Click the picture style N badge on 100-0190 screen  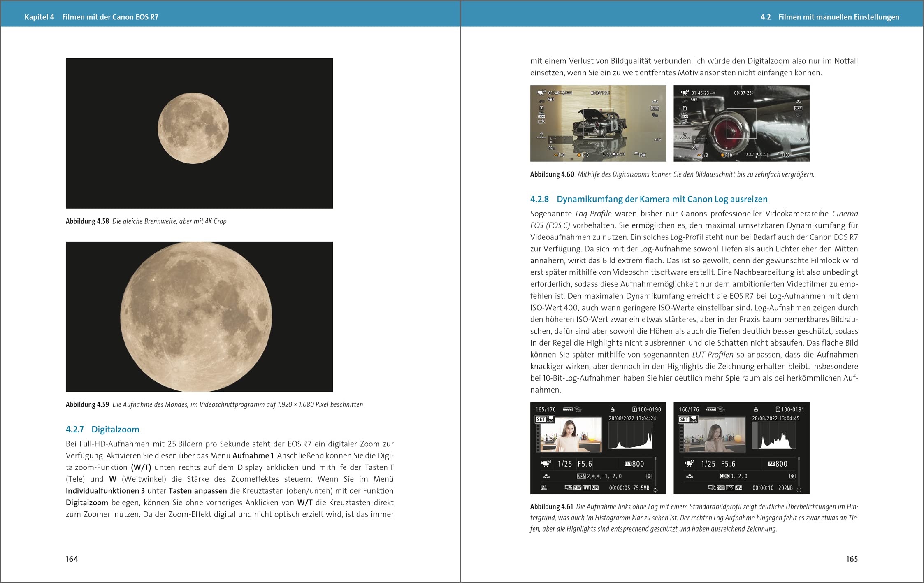tap(581, 476)
